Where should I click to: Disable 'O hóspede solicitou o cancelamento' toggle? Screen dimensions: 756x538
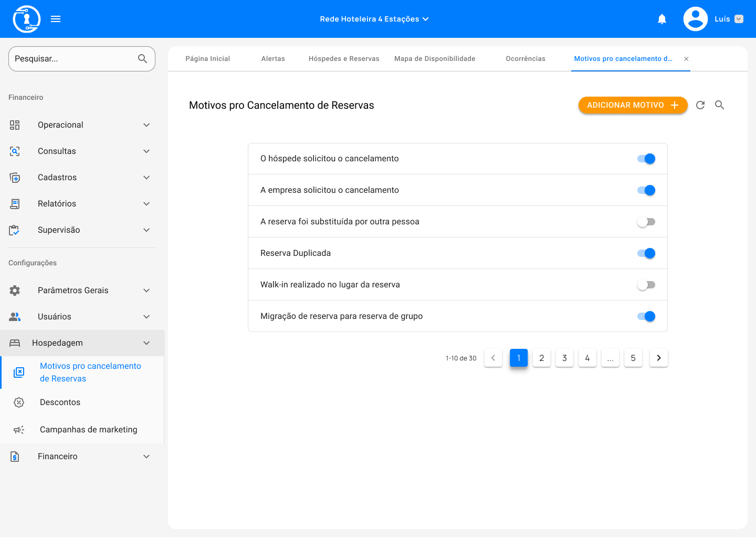tap(646, 159)
